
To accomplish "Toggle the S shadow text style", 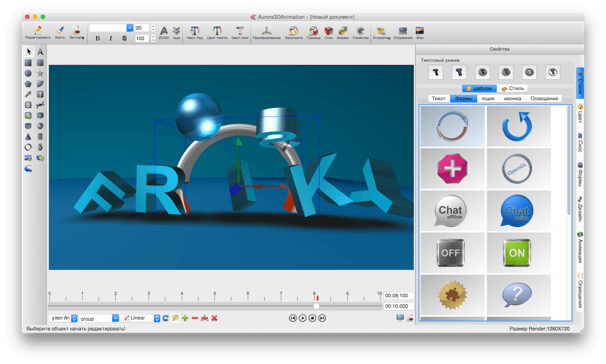I will click(124, 38).
